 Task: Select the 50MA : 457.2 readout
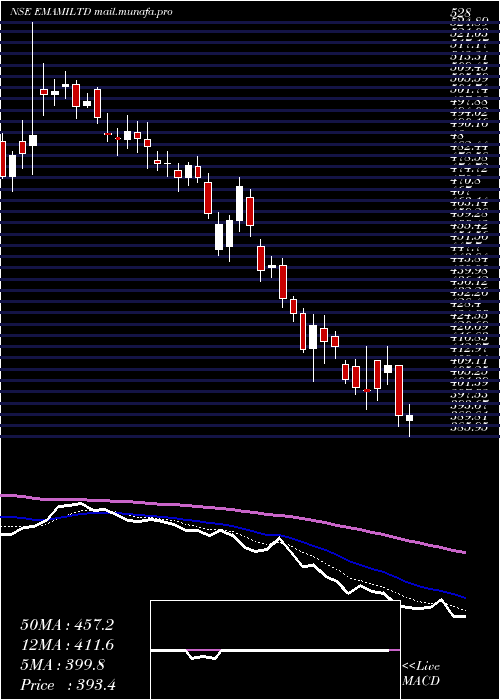(x=67, y=625)
